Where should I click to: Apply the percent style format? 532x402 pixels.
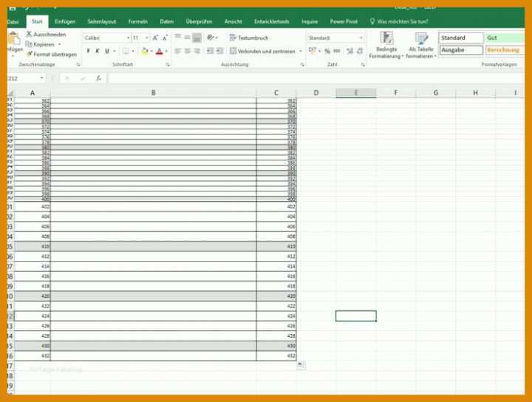click(327, 51)
